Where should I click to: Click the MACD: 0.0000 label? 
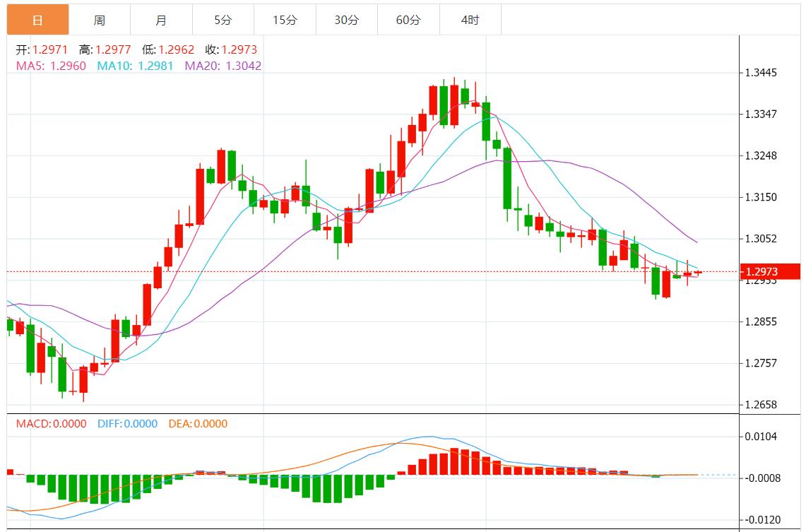[x=51, y=424]
